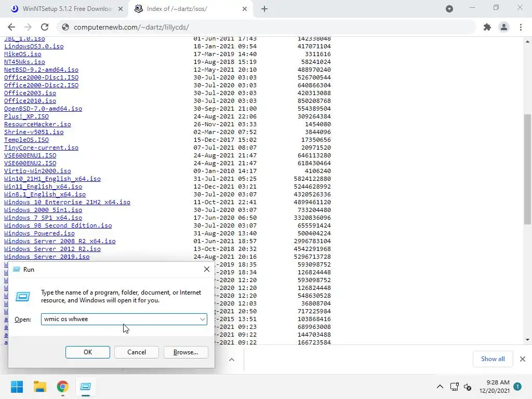Open the Windows_Server_2019.iso link

tap(47, 257)
